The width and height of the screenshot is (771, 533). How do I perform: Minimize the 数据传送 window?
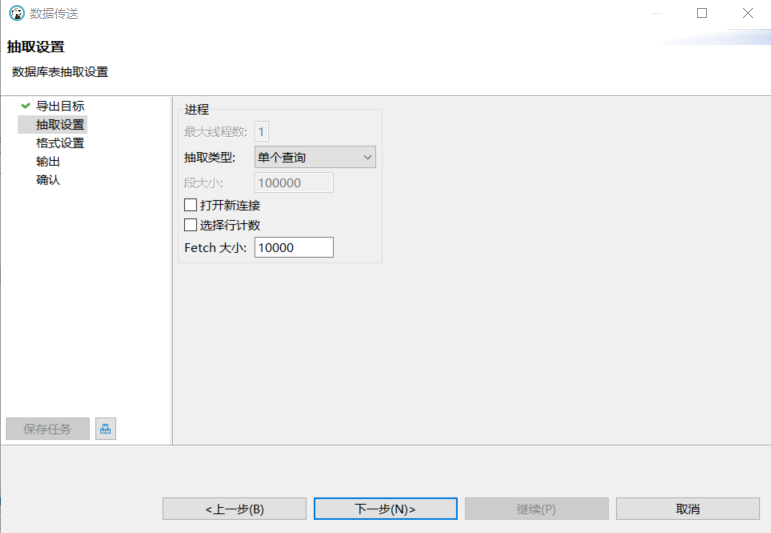click(656, 13)
